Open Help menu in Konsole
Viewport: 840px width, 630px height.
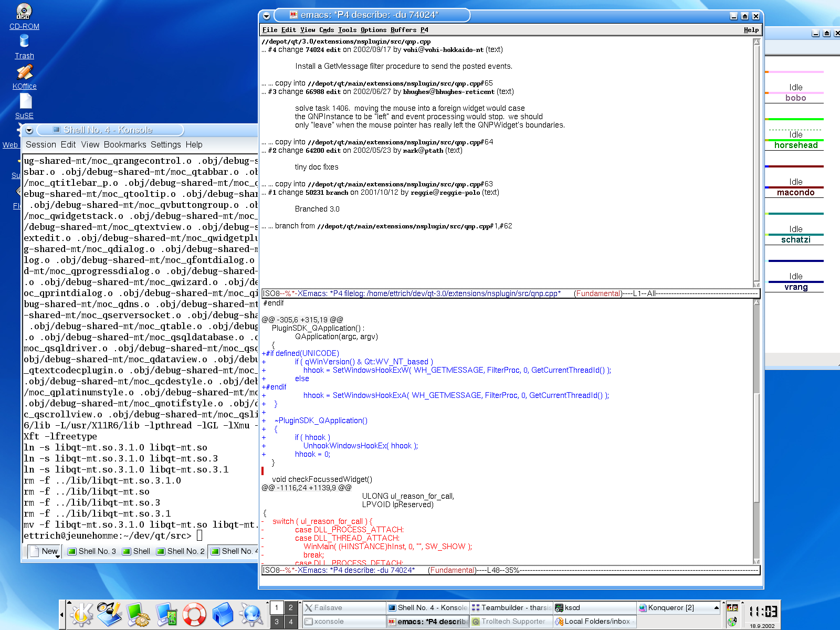(194, 144)
